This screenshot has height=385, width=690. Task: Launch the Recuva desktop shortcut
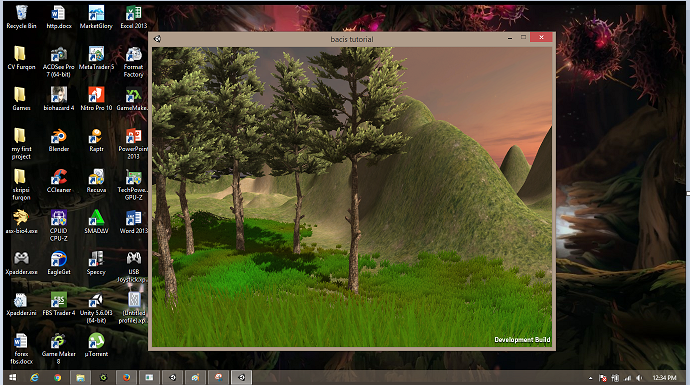(x=96, y=181)
